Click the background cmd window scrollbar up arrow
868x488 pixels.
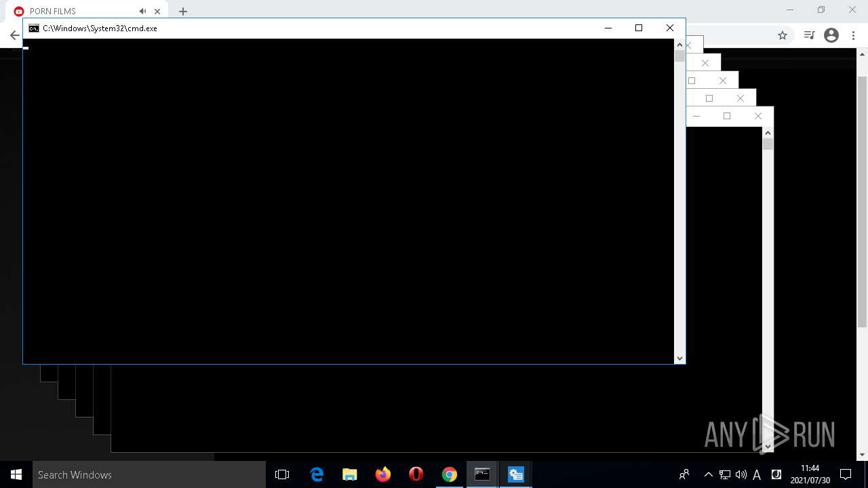768,133
